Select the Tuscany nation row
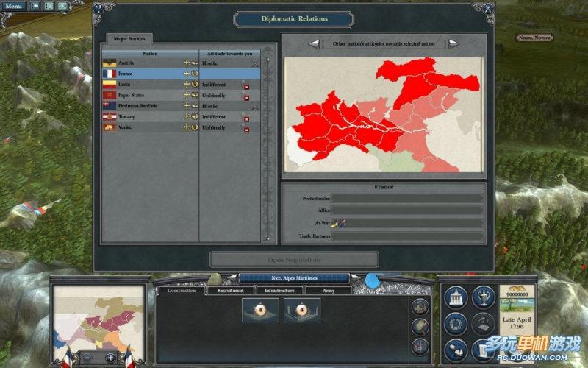 coord(182,117)
